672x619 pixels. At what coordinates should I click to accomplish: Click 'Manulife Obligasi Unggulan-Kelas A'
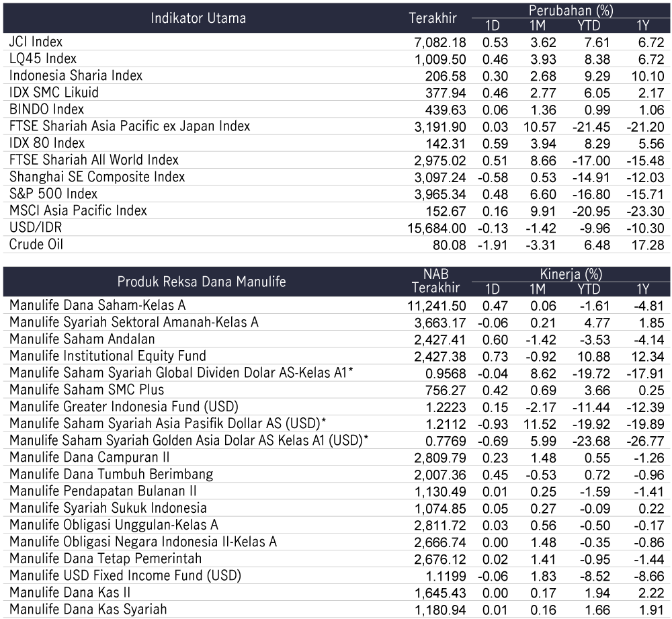(x=114, y=525)
